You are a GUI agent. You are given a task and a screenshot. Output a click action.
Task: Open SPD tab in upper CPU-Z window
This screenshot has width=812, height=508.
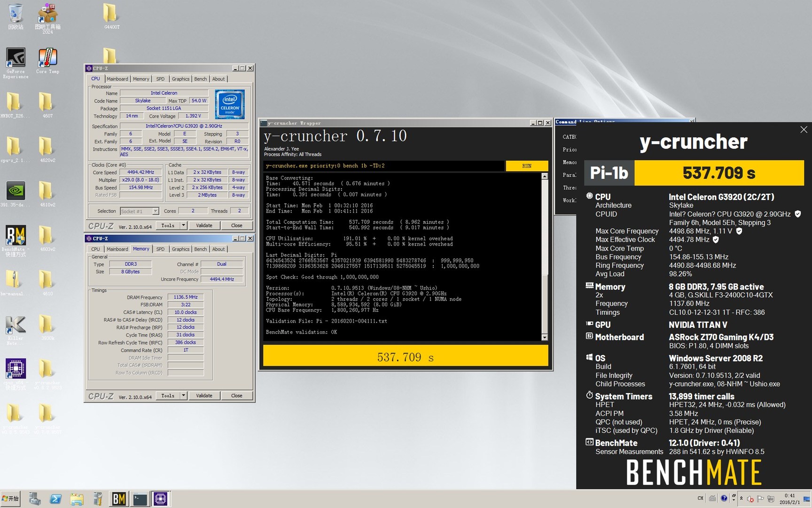(x=160, y=79)
